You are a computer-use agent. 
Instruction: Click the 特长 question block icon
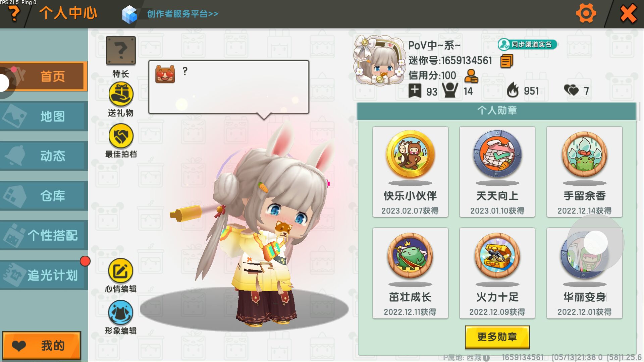(121, 51)
